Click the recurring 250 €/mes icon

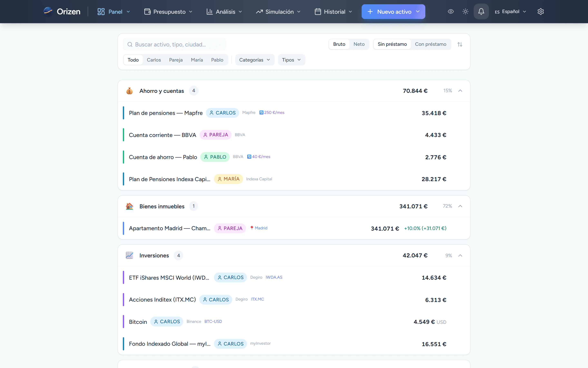tap(261, 112)
